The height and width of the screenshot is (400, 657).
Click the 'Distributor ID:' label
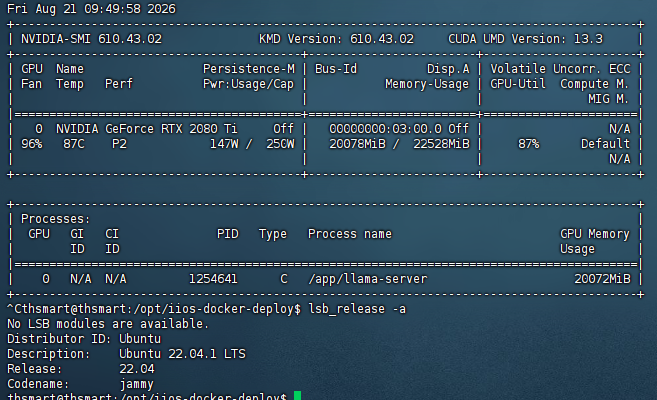[59, 339]
